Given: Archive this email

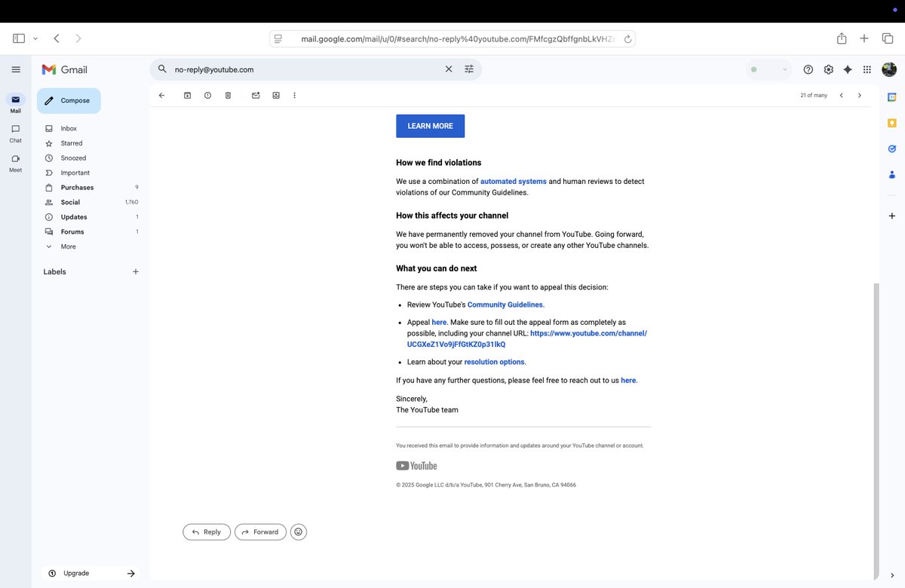Looking at the screenshot, I should click(x=187, y=96).
